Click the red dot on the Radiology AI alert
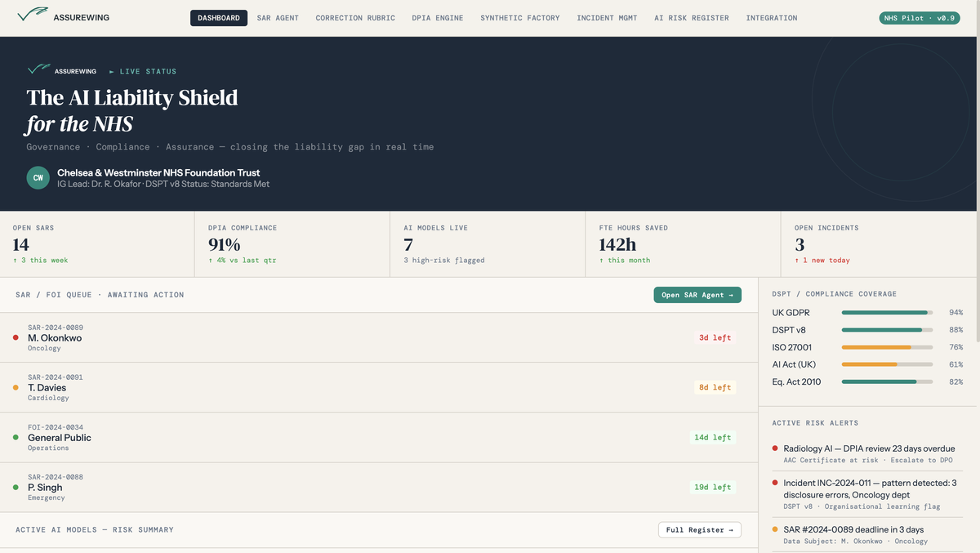 tap(775, 448)
